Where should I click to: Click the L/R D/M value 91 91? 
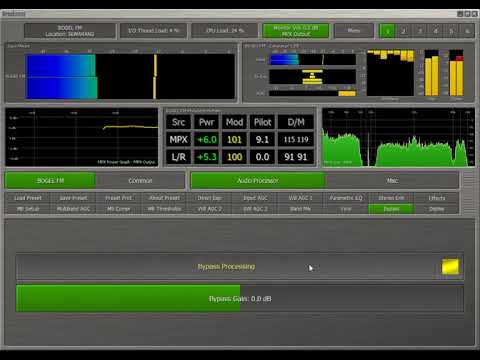click(x=296, y=157)
